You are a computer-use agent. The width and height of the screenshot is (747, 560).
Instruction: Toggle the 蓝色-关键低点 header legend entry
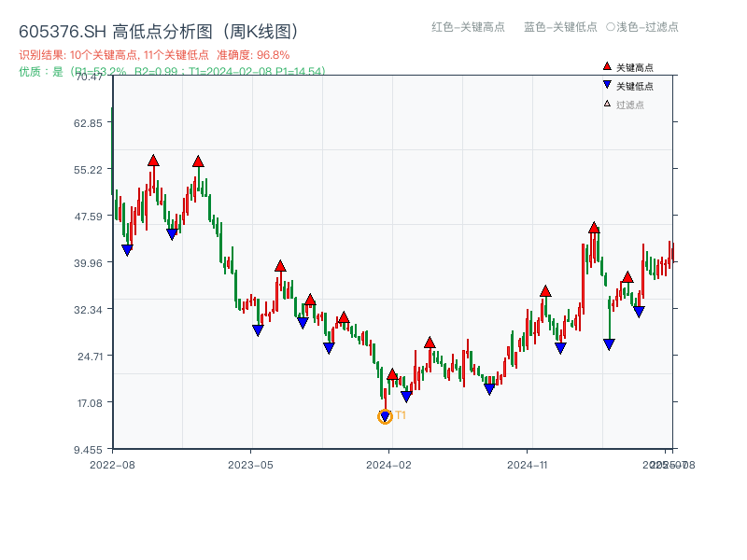(x=560, y=27)
